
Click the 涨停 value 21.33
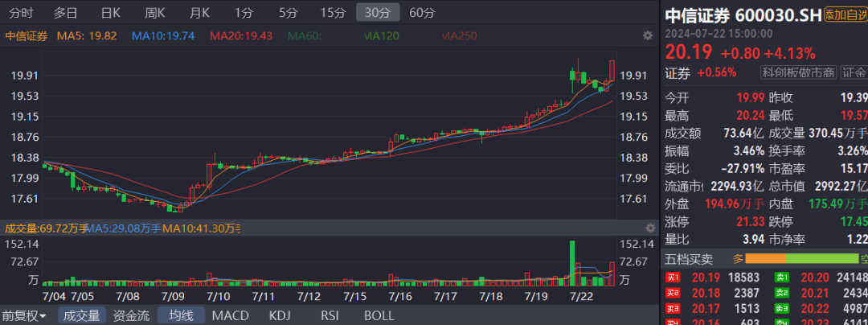click(x=751, y=221)
